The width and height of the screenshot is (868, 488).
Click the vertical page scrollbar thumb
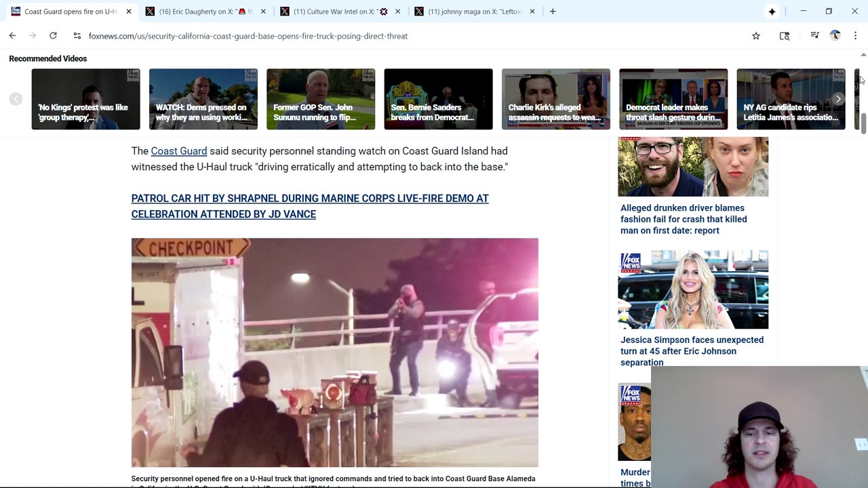tap(863, 124)
